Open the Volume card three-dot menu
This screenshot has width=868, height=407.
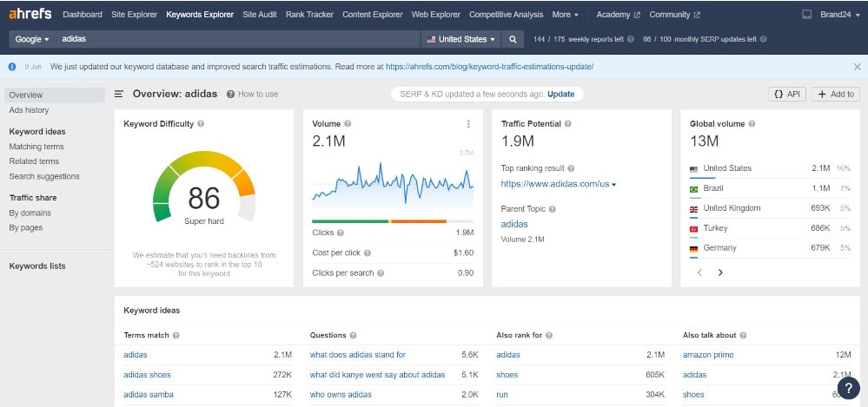tap(468, 124)
